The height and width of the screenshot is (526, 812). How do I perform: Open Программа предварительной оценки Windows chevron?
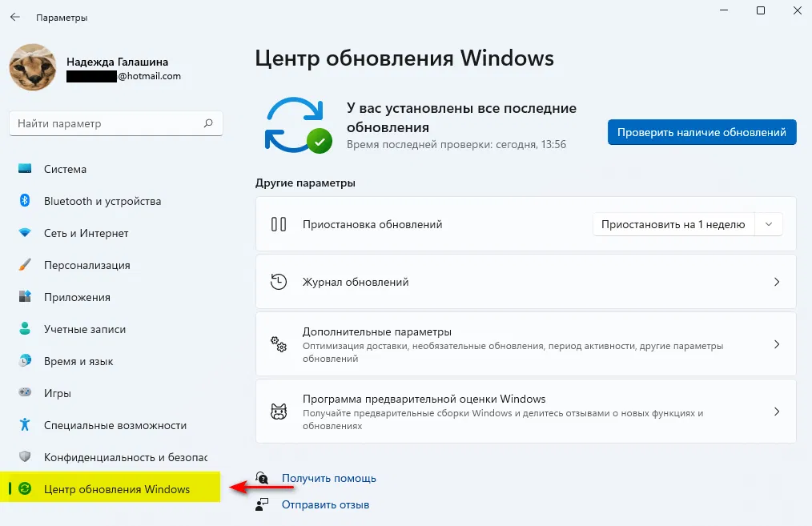tap(776, 412)
